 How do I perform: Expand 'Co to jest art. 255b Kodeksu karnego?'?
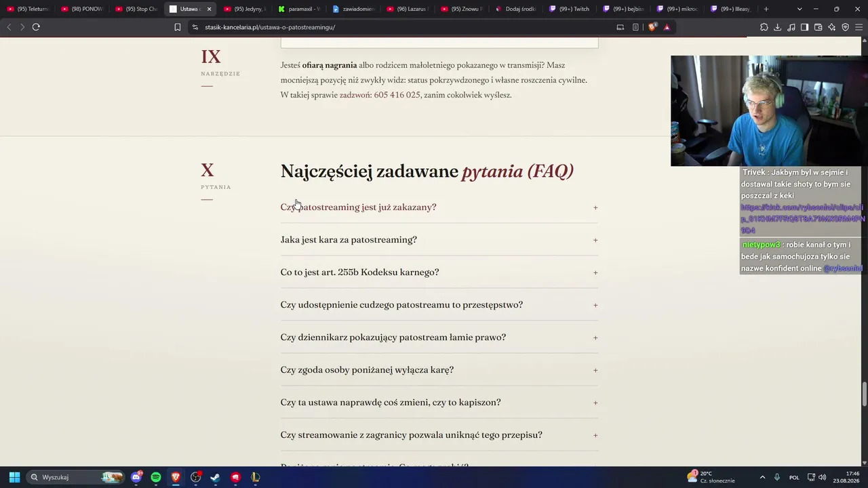(439, 272)
